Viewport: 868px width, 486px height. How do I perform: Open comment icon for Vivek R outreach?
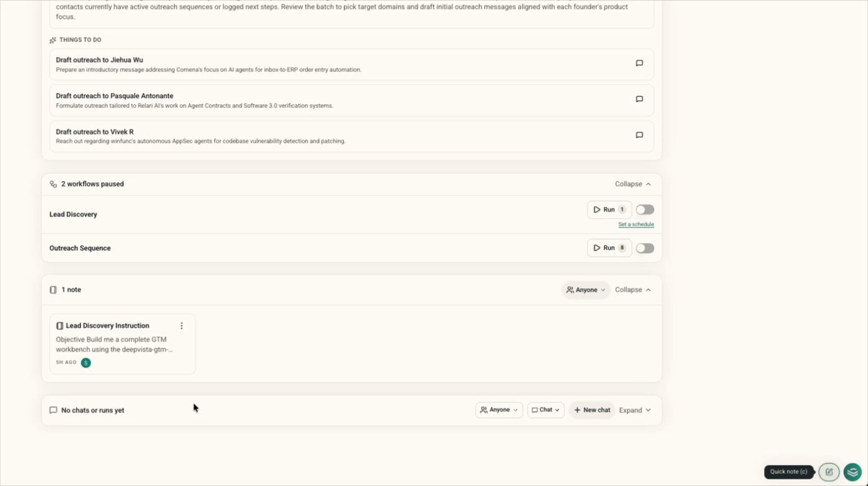(639, 135)
